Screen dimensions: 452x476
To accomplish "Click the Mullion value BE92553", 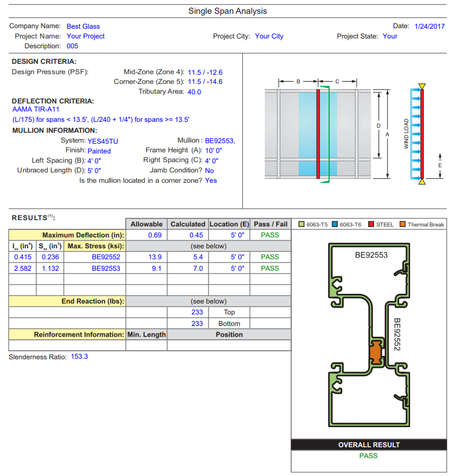I will point(220,141).
